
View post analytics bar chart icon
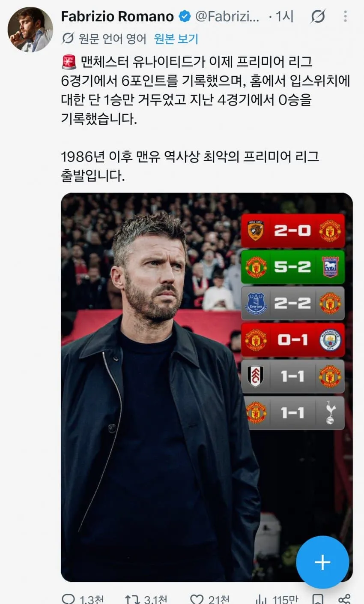(260, 599)
